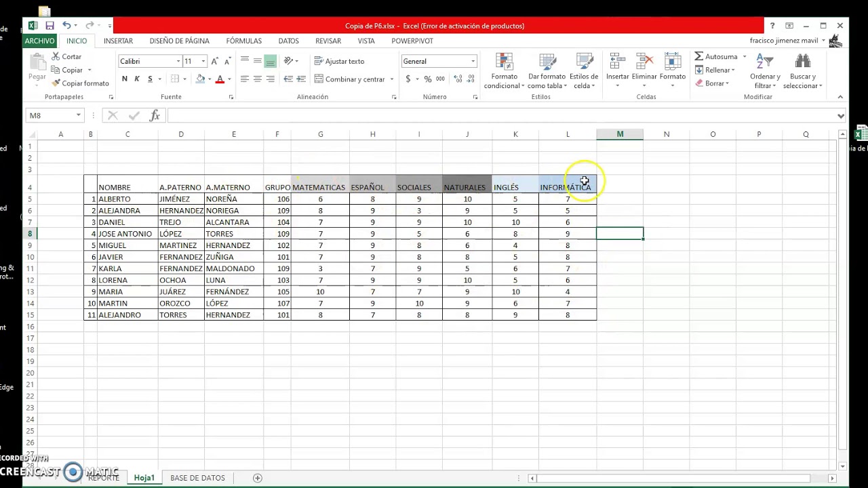The width and height of the screenshot is (868, 488).
Task: Decrease indent in cell
Action: point(288,79)
